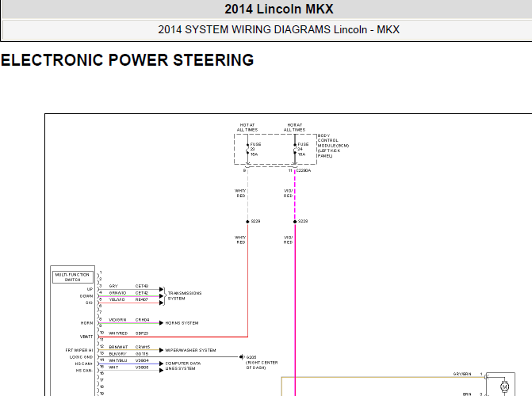Viewport: 532px width, 396px height.
Task: Click the arrowhead pointing to WIPER/WASHER SYSTEM
Action: [x=162, y=350]
